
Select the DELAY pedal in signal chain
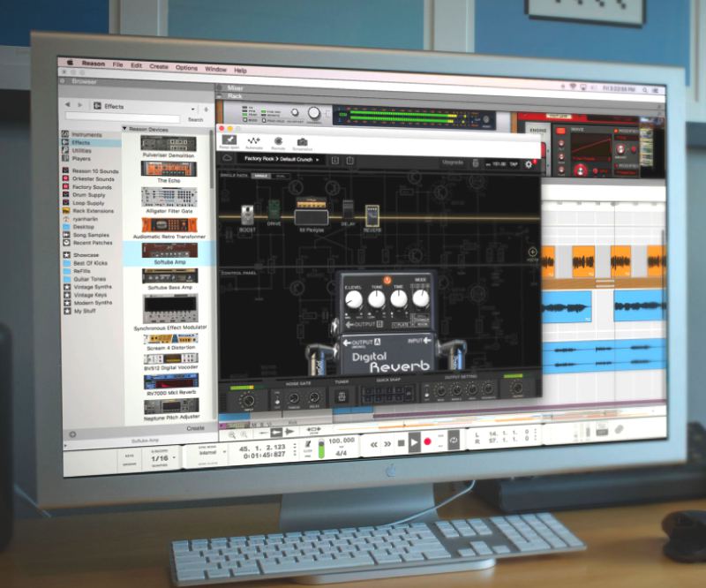coord(348,213)
